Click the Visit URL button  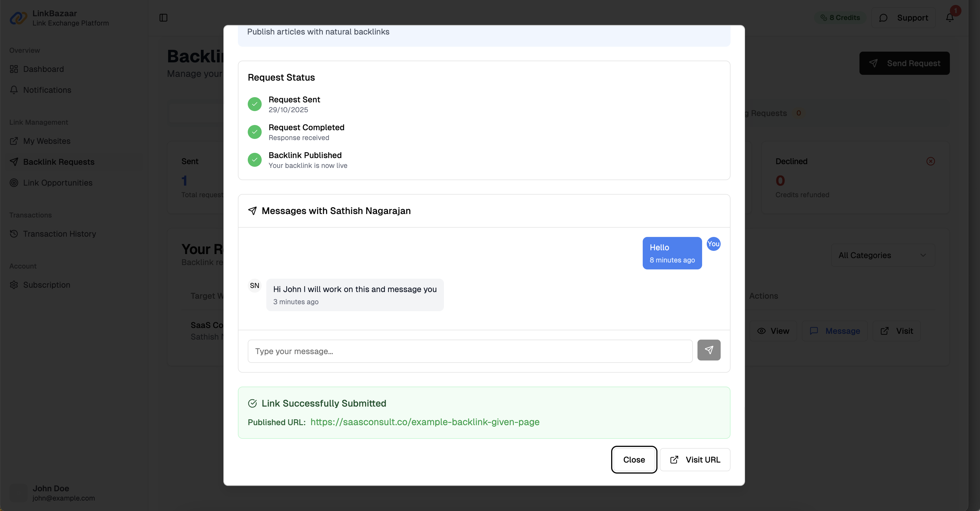click(x=695, y=460)
